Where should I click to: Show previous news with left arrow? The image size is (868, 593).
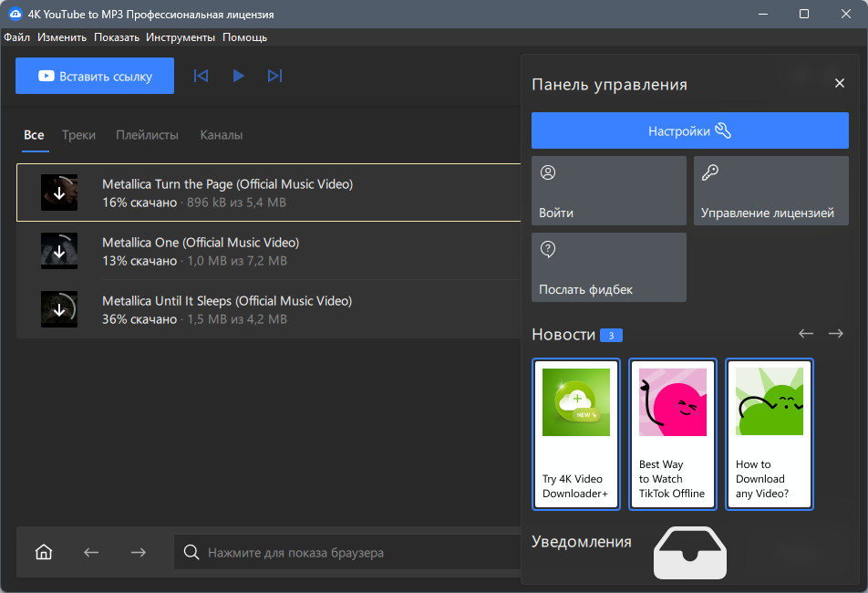click(806, 333)
